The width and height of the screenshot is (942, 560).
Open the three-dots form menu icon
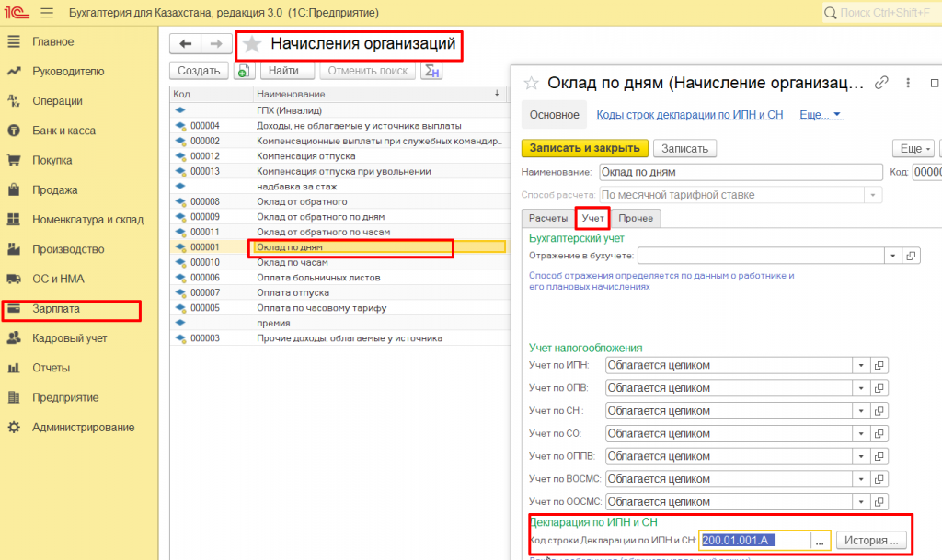click(908, 83)
